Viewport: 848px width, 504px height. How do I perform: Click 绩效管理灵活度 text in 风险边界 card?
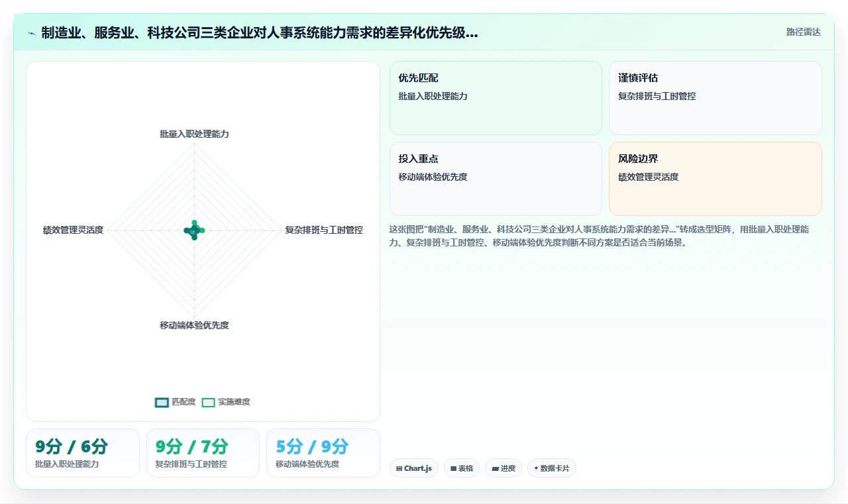[x=649, y=177]
